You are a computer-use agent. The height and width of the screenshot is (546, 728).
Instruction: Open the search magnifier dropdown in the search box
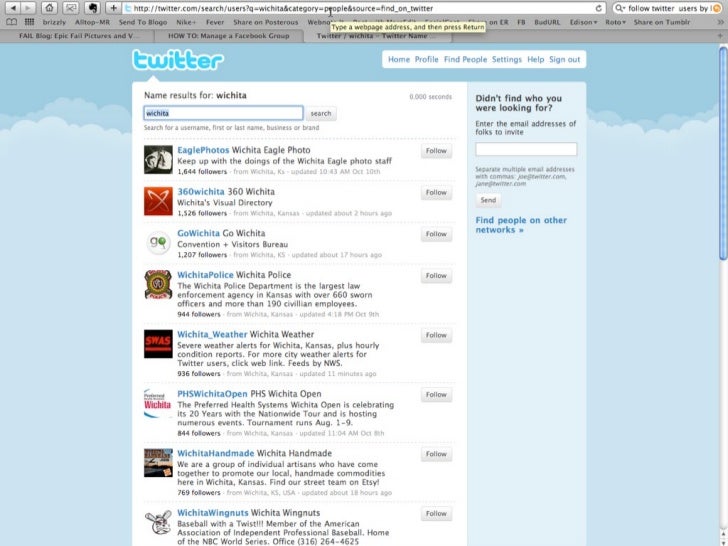pos(620,8)
